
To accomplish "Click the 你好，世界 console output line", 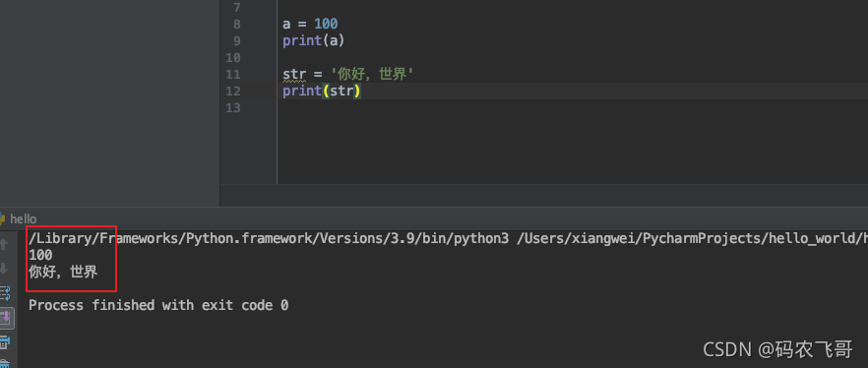I will click(x=63, y=272).
